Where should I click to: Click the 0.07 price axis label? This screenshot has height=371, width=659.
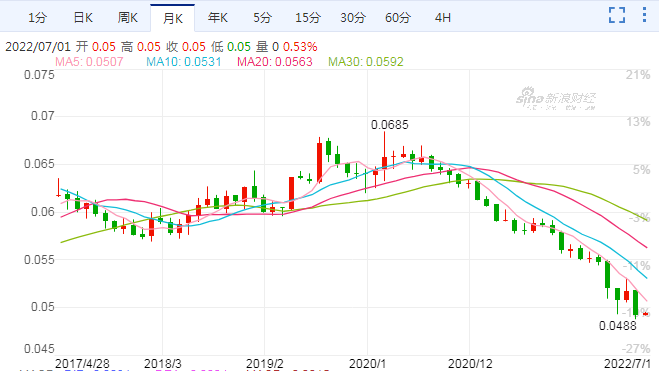tap(43, 116)
